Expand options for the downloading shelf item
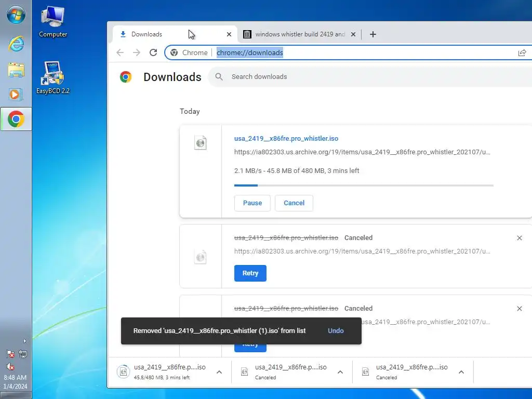This screenshot has height=399, width=532. (219, 372)
